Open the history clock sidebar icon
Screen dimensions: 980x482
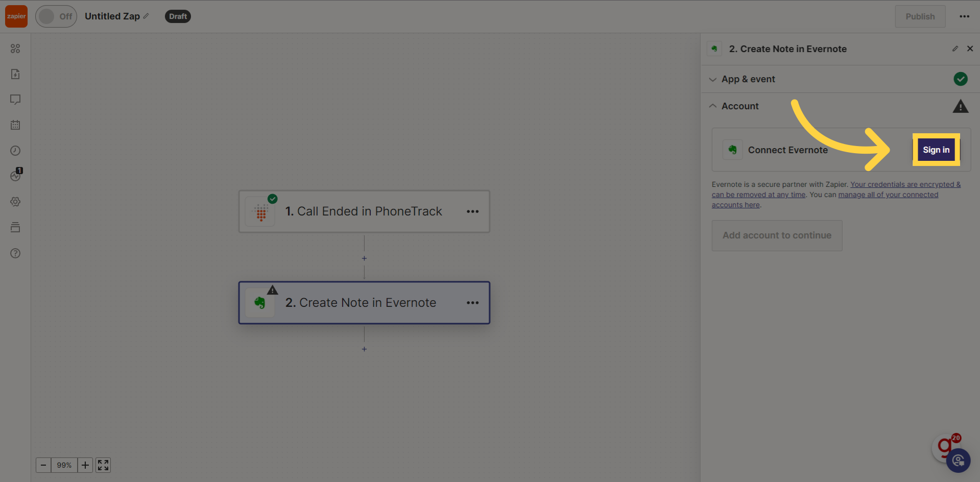[x=15, y=151]
